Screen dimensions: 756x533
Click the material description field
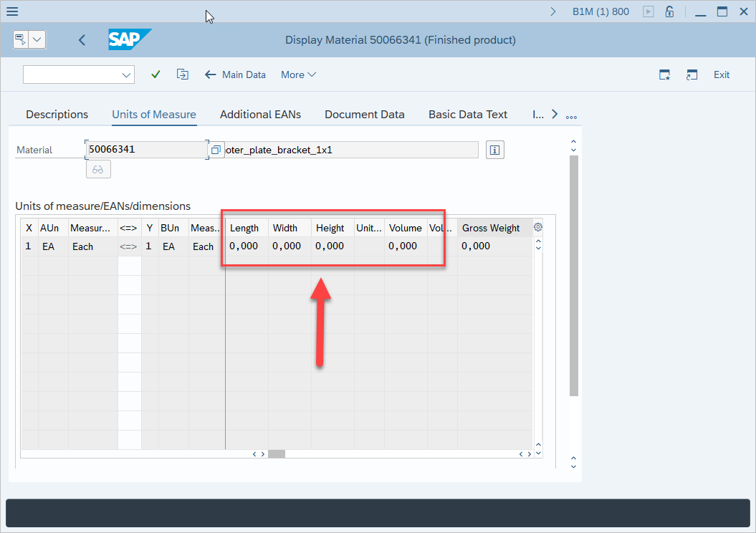click(351, 150)
